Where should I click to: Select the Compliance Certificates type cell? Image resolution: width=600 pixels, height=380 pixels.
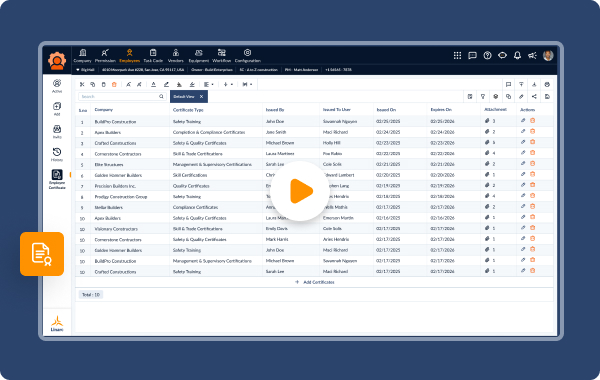click(x=195, y=207)
